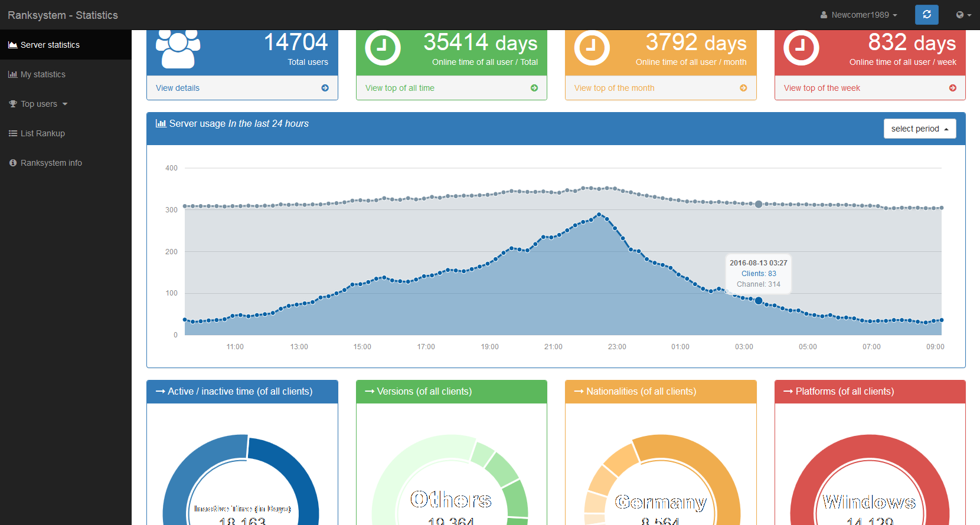This screenshot has width=980, height=525.
Task: Click the peak of the Clients line
Action: tap(599, 215)
